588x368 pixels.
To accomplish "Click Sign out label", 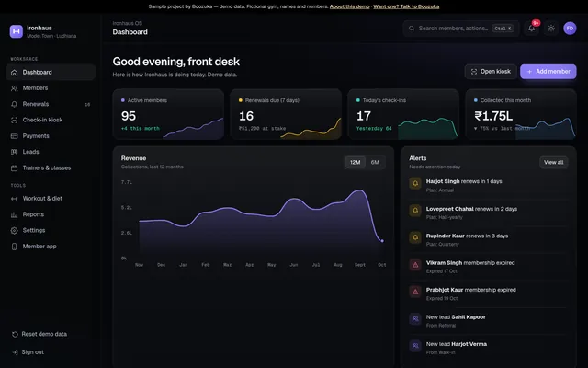I will [33, 351].
